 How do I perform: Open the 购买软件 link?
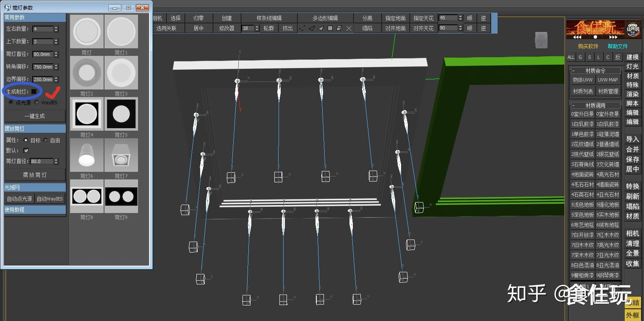pyautogui.click(x=588, y=46)
